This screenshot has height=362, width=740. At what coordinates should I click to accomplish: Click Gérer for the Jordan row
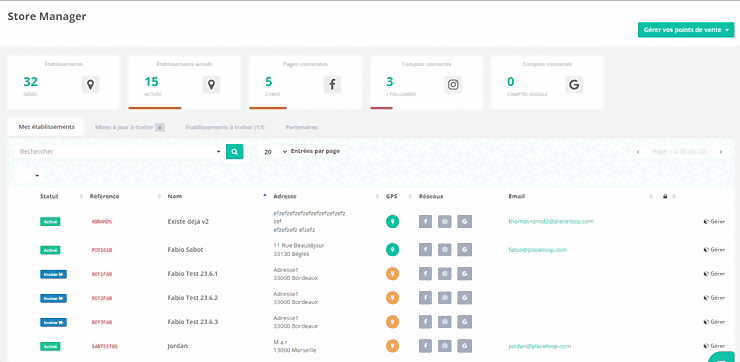714,346
